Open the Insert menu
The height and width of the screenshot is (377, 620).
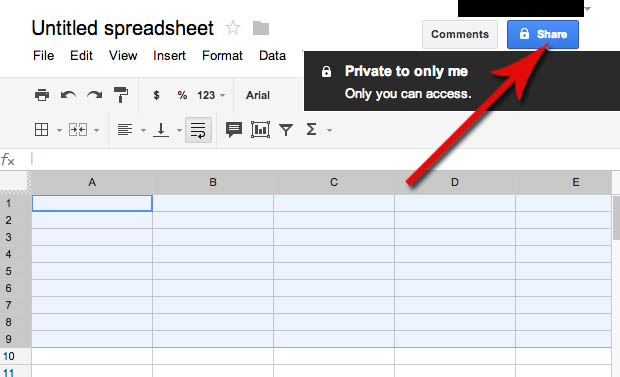pyautogui.click(x=169, y=55)
